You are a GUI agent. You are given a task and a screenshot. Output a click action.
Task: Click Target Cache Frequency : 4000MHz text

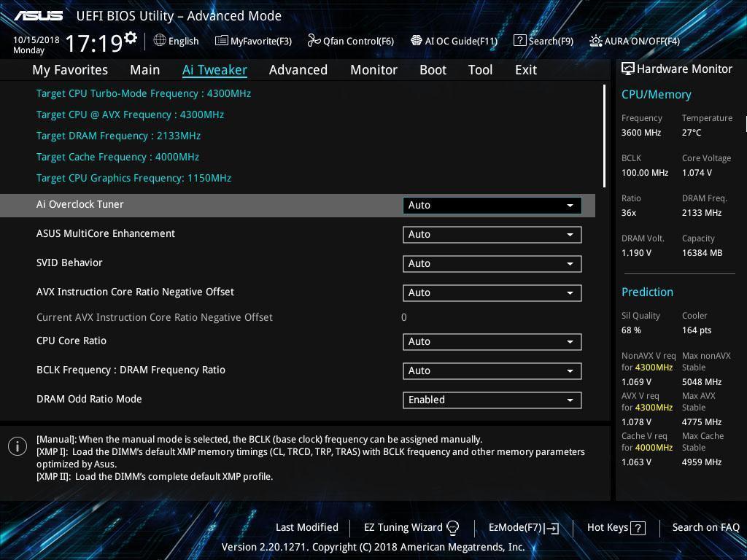(117, 157)
